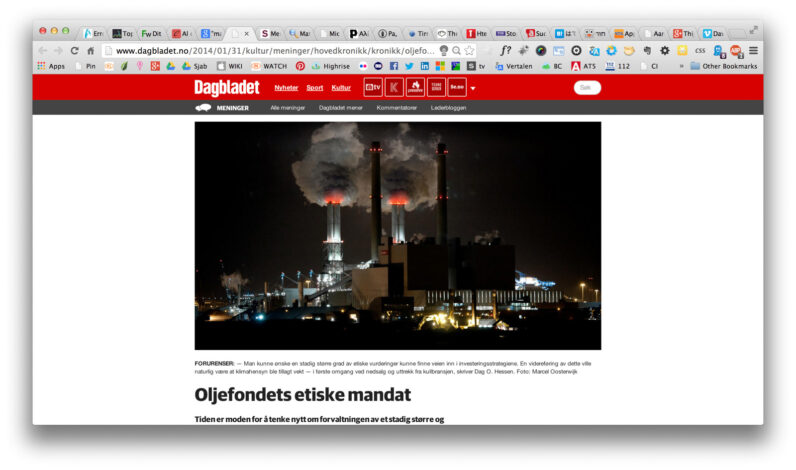Switch to the Vimeo browser tab
The height and width of the screenshot is (470, 796).
(x=712, y=33)
